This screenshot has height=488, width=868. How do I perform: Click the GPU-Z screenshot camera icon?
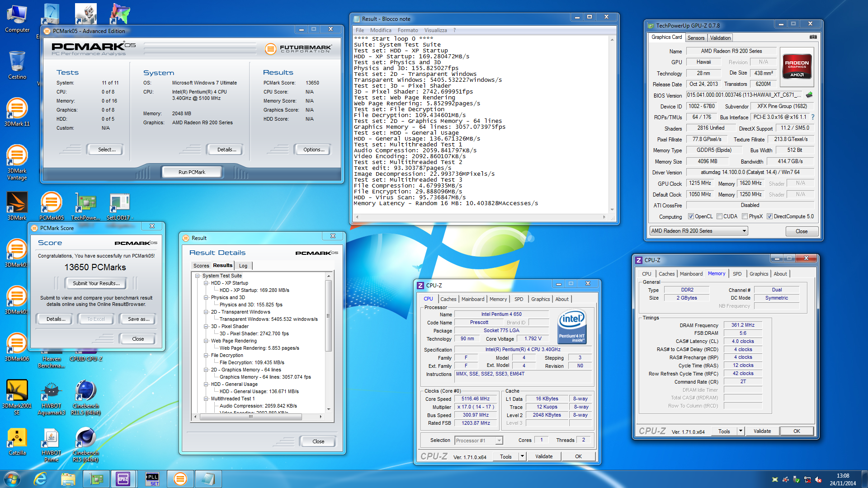coord(813,37)
